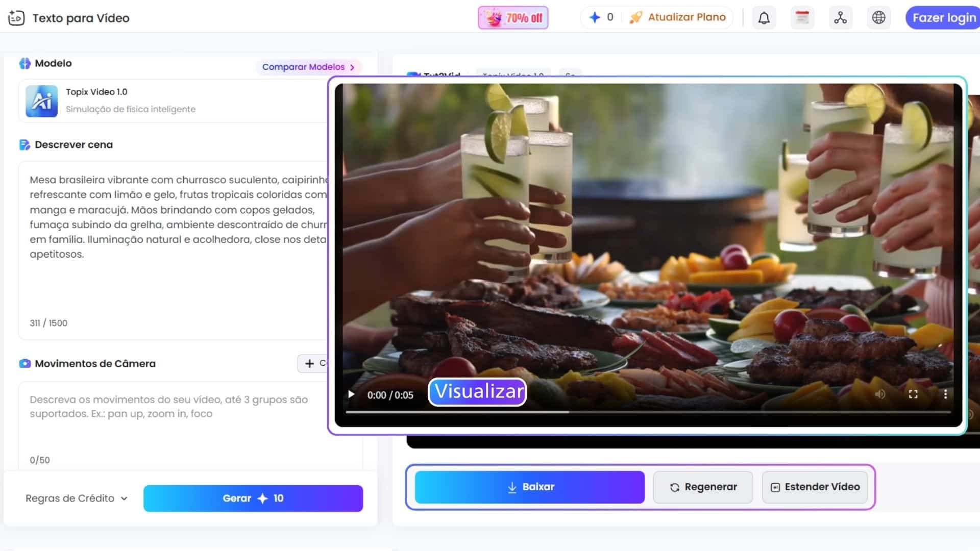Click the 70% off promotion badge
The image size is (980, 551).
click(x=513, y=17)
